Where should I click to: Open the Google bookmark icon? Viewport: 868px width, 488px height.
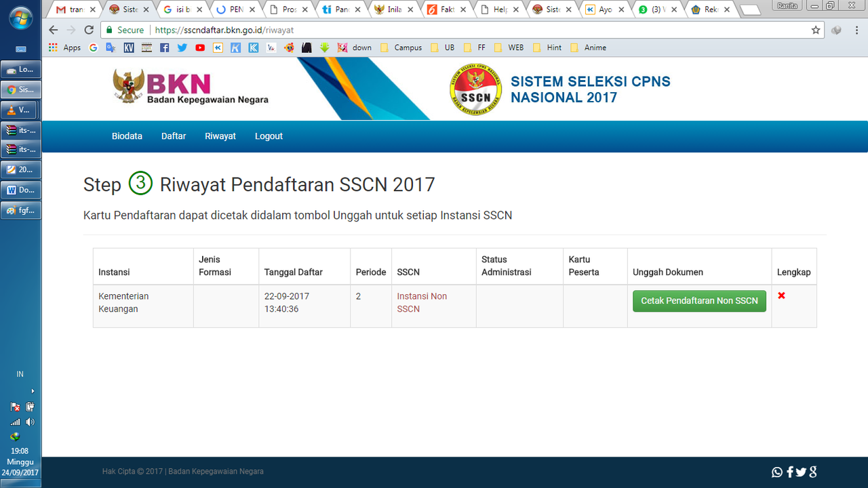pyautogui.click(x=94, y=47)
